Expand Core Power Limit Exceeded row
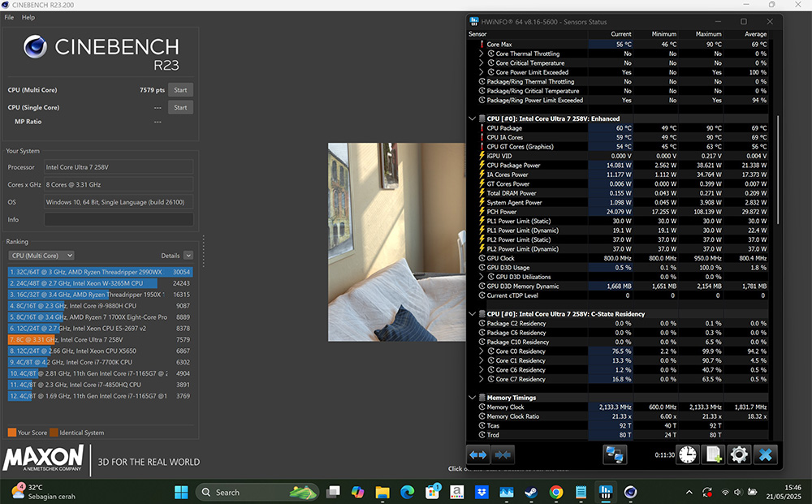Image resolution: width=812 pixels, height=504 pixels. pyautogui.click(x=481, y=72)
